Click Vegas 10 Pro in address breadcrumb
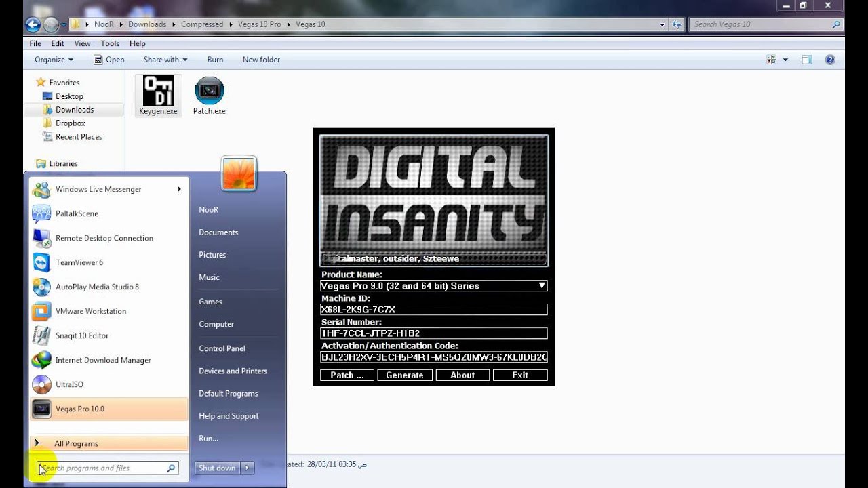 (x=259, y=24)
